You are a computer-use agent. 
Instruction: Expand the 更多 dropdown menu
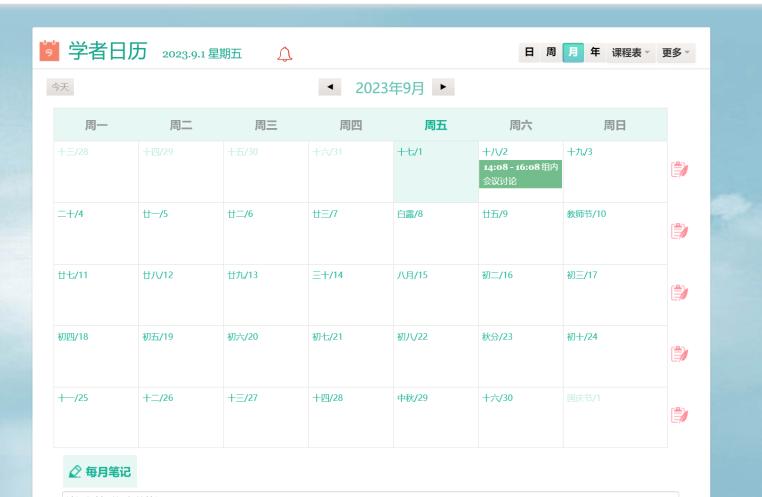coord(677,52)
